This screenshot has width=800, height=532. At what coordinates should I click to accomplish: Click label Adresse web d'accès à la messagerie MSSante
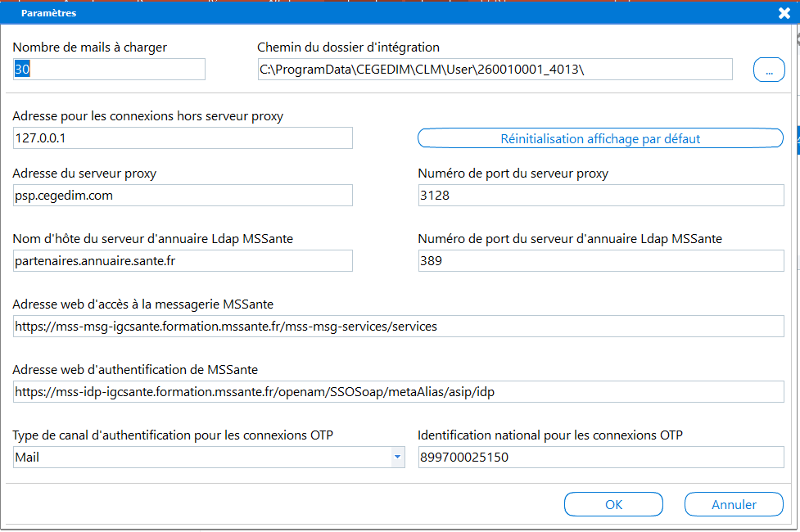(x=142, y=304)
